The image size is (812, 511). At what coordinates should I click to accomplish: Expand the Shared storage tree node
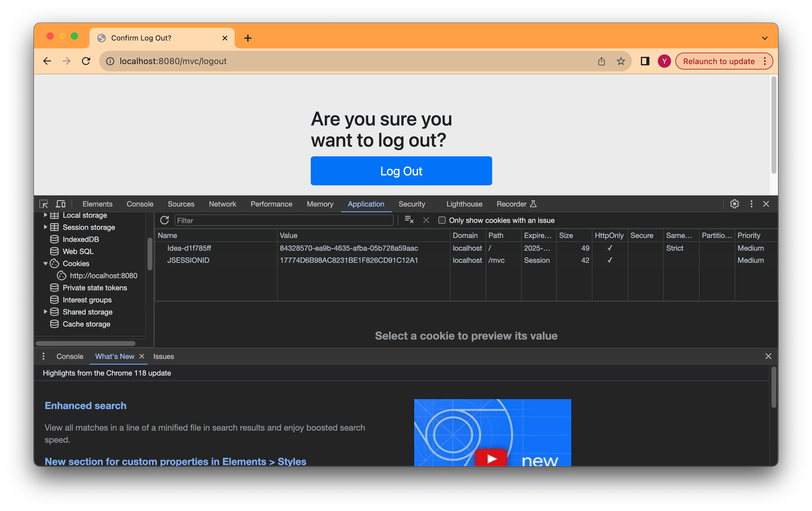[x=45, y=312]
